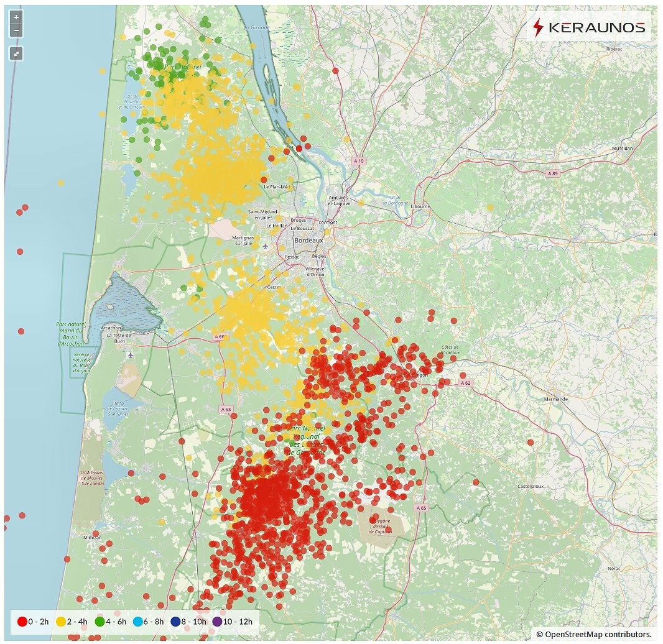Click the A 89 motorway shield
Screen dimensions: 663x644
(552, 173)
